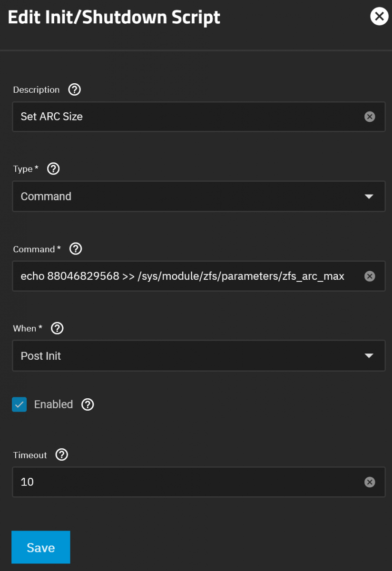Show help tooltip next to Type label

(x=54, y=168)
